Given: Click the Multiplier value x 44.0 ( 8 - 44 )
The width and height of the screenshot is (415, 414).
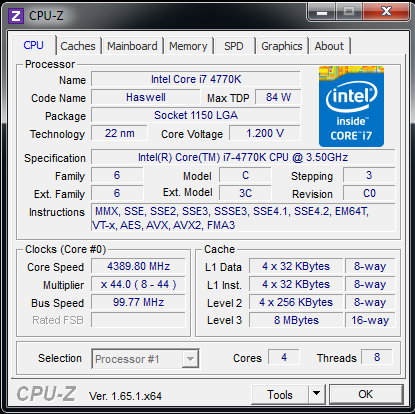Looking at the screenshot, I should tap(138, 284).
